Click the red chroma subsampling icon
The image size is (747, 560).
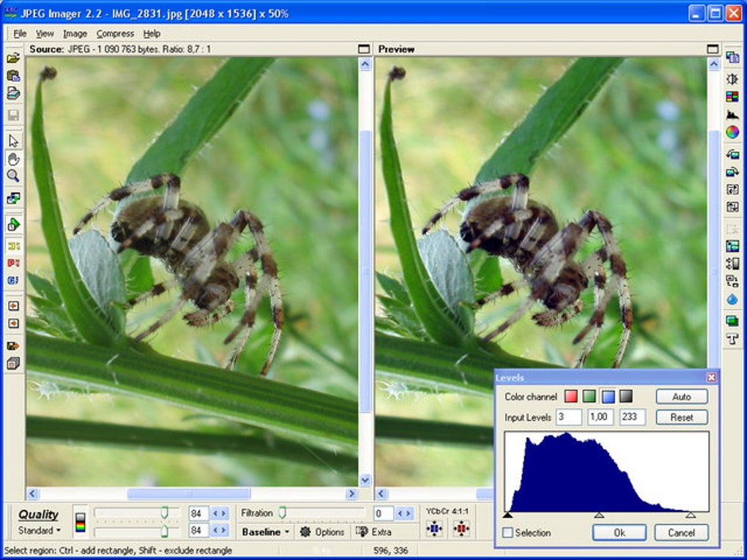point(461,528)
